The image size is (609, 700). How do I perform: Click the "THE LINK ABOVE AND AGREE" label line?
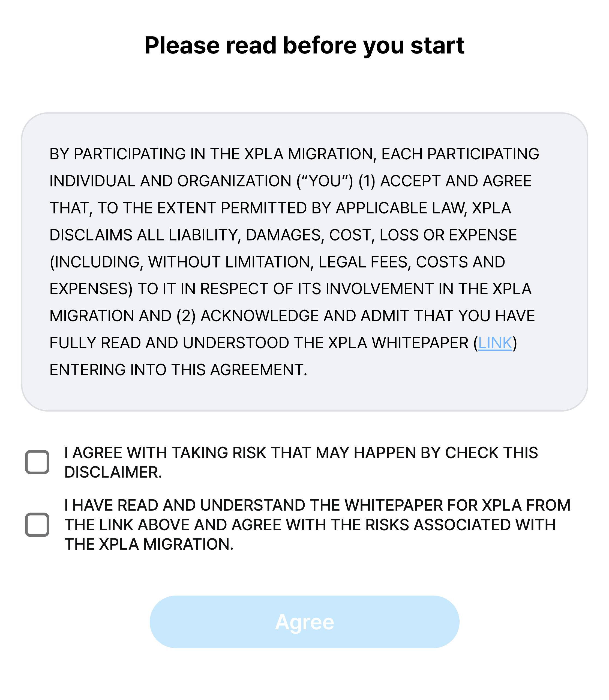click(310, 525)
